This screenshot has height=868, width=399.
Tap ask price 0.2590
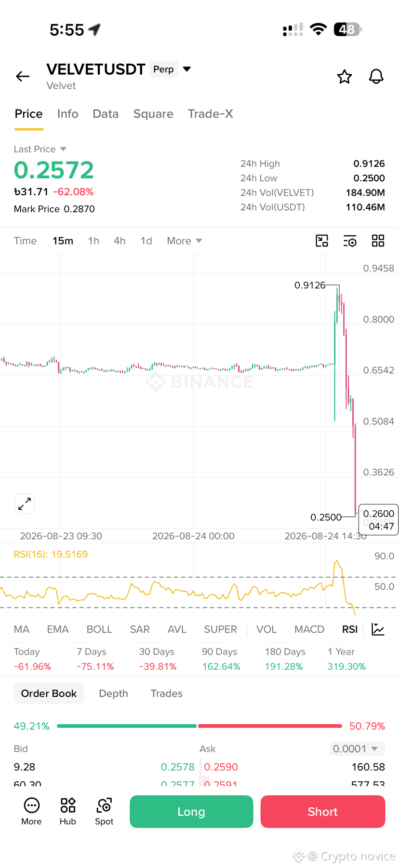point(221,767)
